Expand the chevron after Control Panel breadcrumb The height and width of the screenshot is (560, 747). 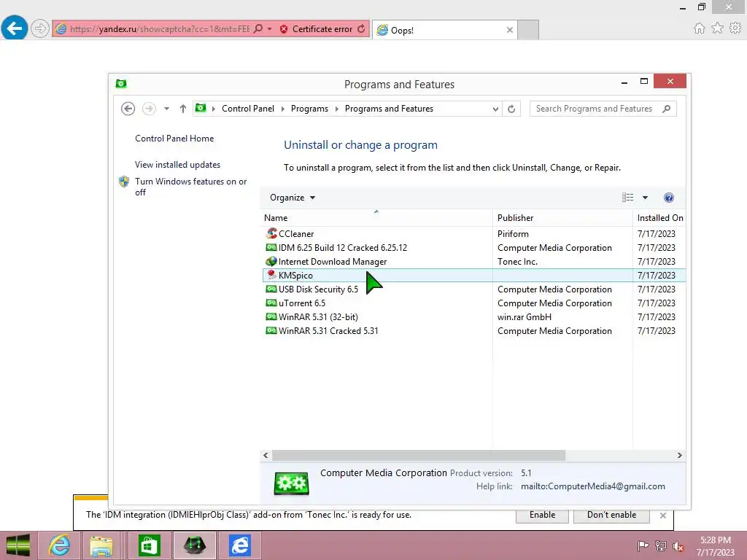tap(282, 109)
